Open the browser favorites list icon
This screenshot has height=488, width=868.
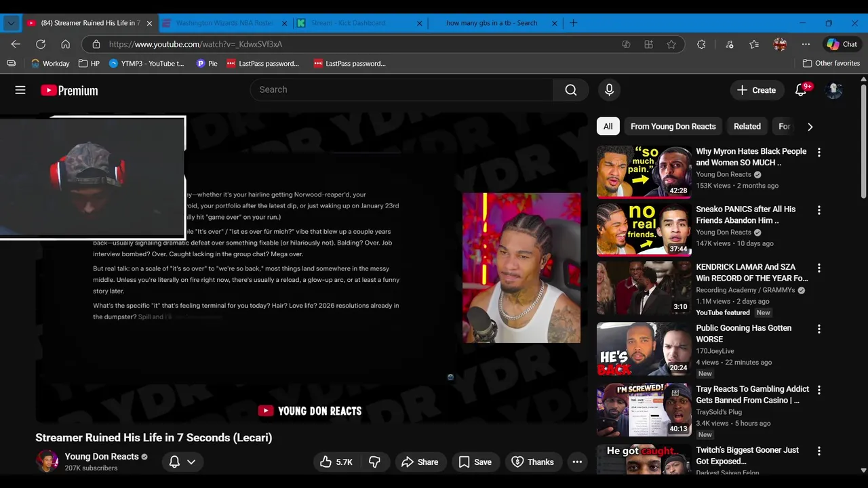point(754,44)
